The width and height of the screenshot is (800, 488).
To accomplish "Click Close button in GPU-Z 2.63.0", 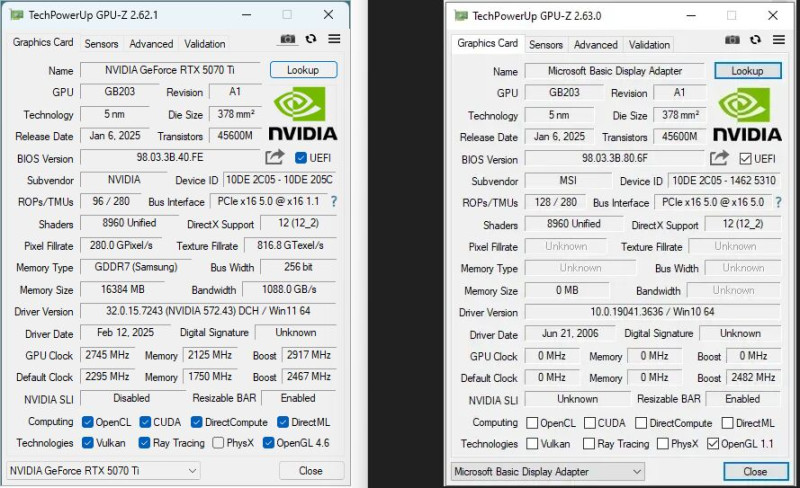I will pos(755,472).
